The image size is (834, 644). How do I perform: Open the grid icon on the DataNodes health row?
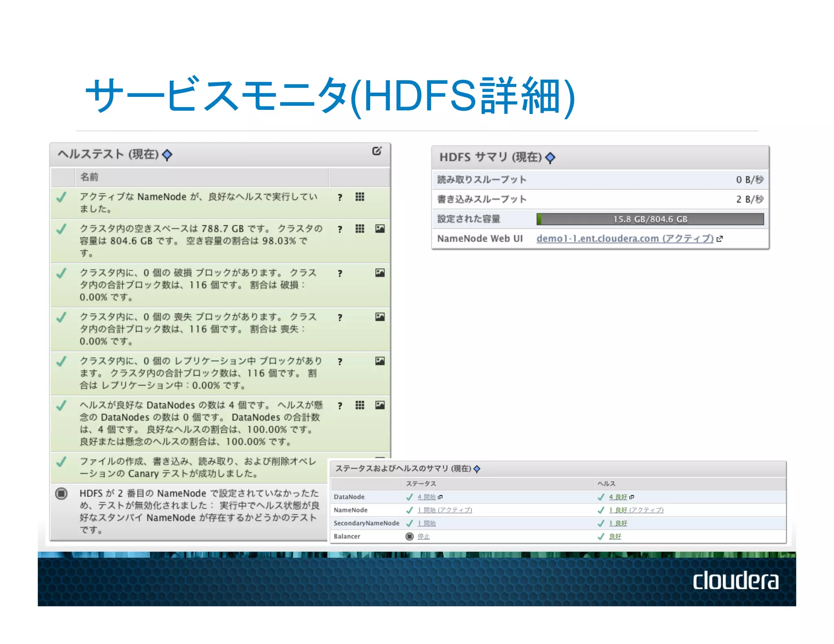[360, 405]
